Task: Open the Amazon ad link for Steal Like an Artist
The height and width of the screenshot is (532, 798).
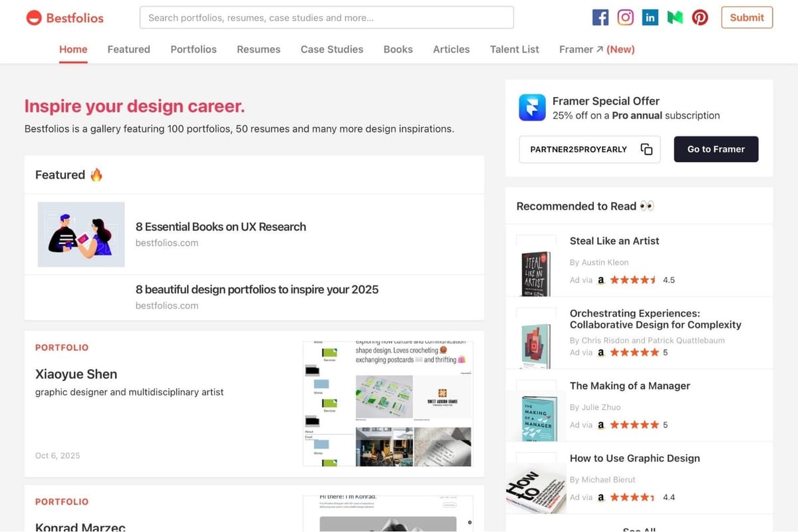Action: point(600,280)
